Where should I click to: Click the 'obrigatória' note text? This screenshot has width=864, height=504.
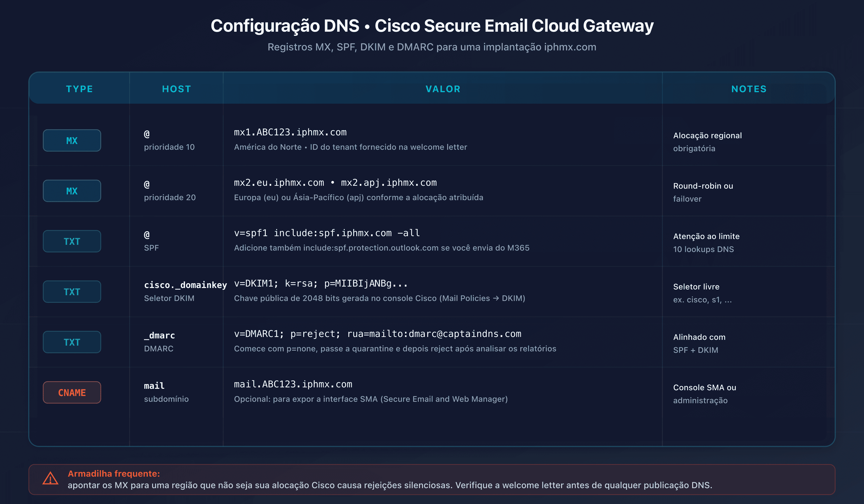(694, 149)
